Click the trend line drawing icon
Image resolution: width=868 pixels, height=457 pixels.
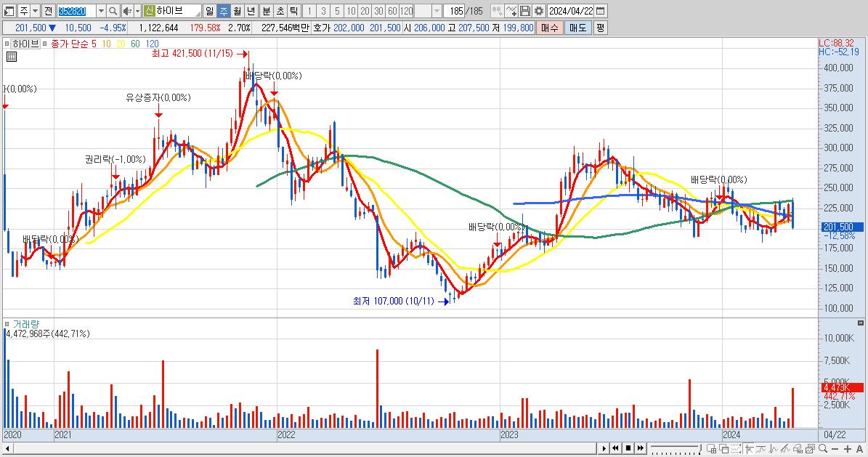coord(761,449)
